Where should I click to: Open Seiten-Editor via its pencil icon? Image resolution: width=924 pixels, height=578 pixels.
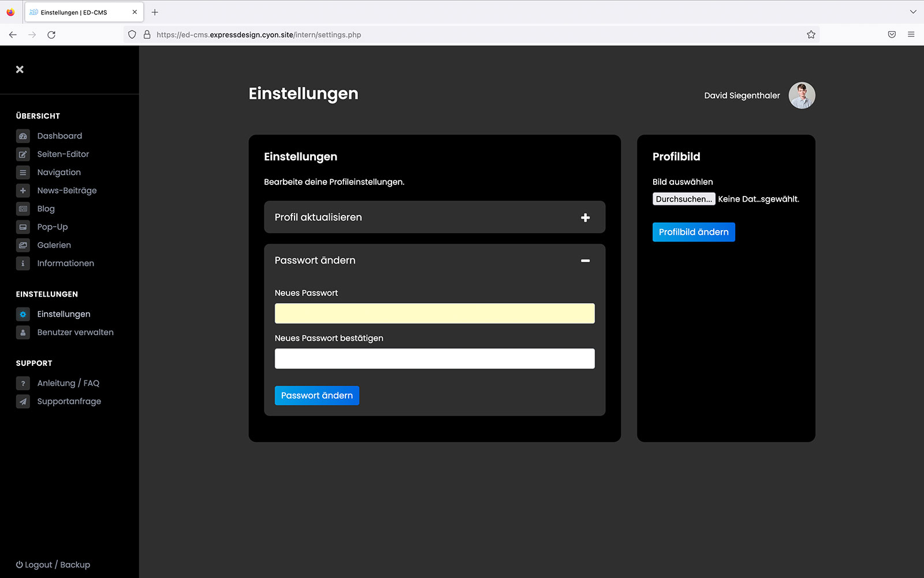tap(23, 154)
